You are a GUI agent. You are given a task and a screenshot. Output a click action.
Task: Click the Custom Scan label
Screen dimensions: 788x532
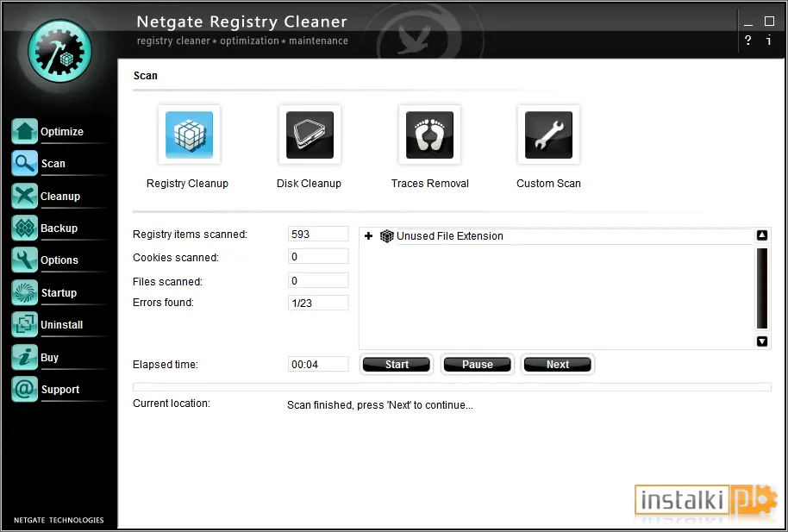click(x=549, y=184)
